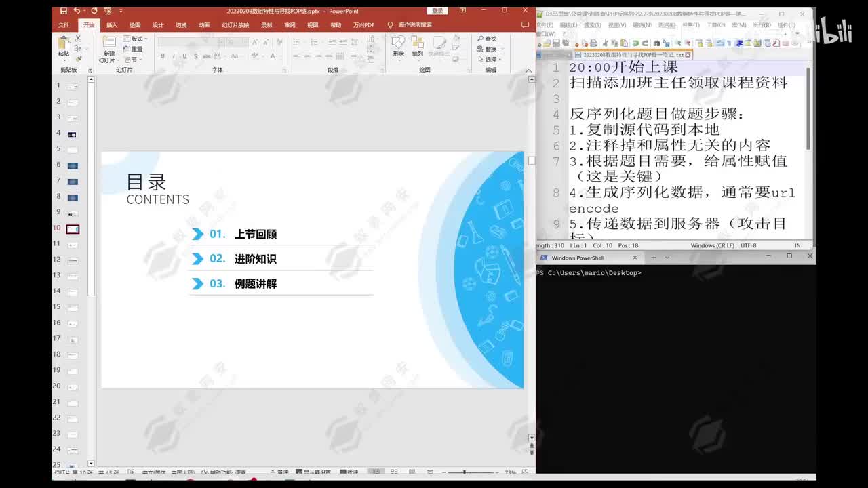Open Notepad++ View (视图) menu
Image resolution: width=868 pixels, height=488 pixels.
(616, 25)
